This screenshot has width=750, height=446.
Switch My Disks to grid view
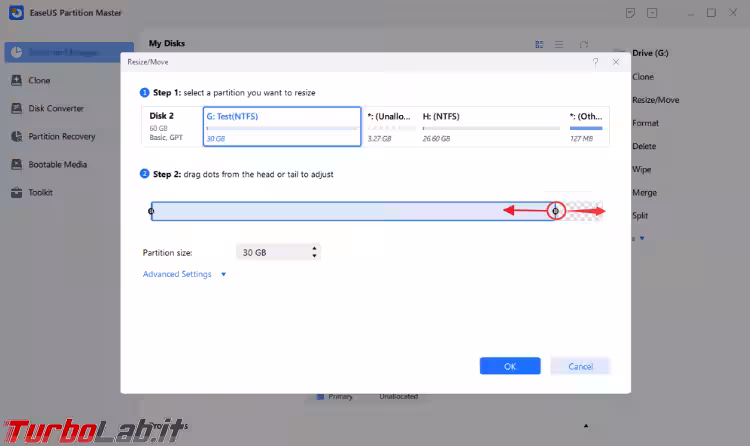[539, 44]
